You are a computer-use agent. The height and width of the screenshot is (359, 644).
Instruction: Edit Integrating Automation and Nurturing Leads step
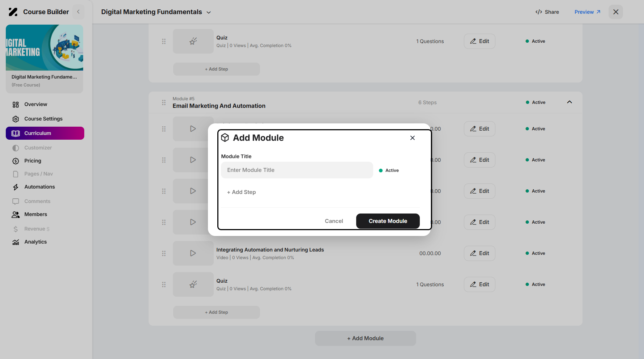coord(479,253)
